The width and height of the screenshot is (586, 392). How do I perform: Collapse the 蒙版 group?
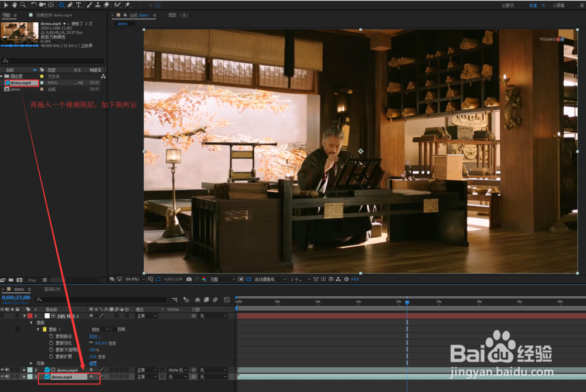pos(32,322)
